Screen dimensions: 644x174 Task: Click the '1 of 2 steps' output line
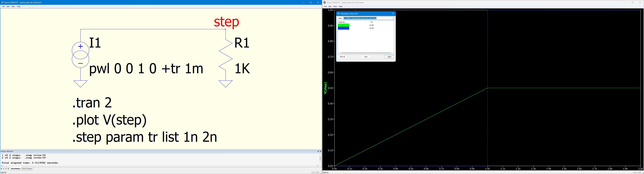(24, 155)
